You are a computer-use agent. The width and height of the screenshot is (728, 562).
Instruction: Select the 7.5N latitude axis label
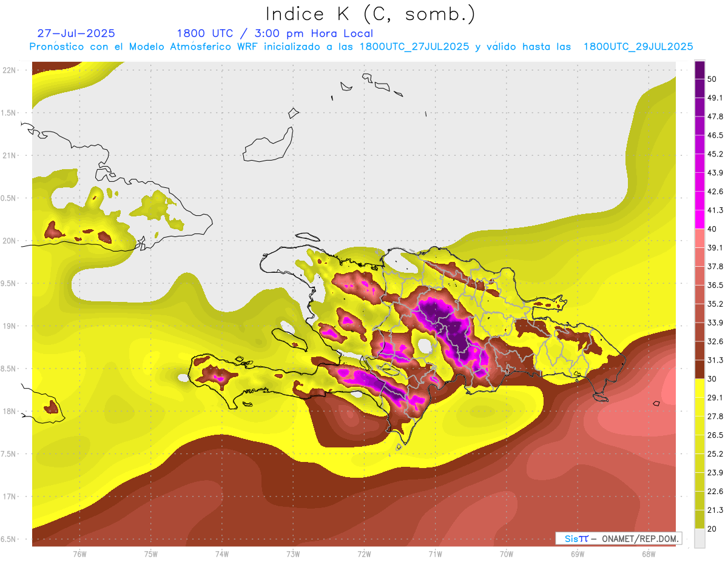click(8, 453)
